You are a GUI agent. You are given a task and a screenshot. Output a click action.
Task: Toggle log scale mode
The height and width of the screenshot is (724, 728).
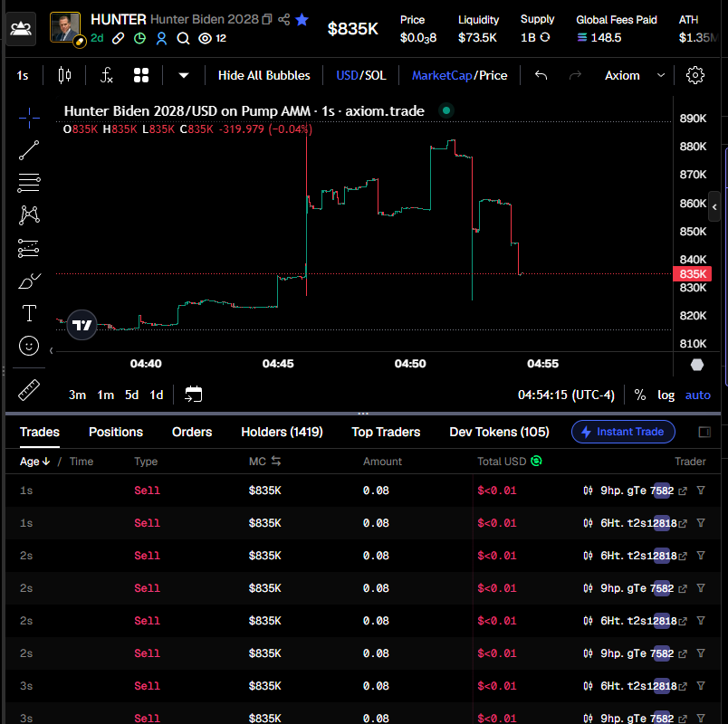point(666,395)
